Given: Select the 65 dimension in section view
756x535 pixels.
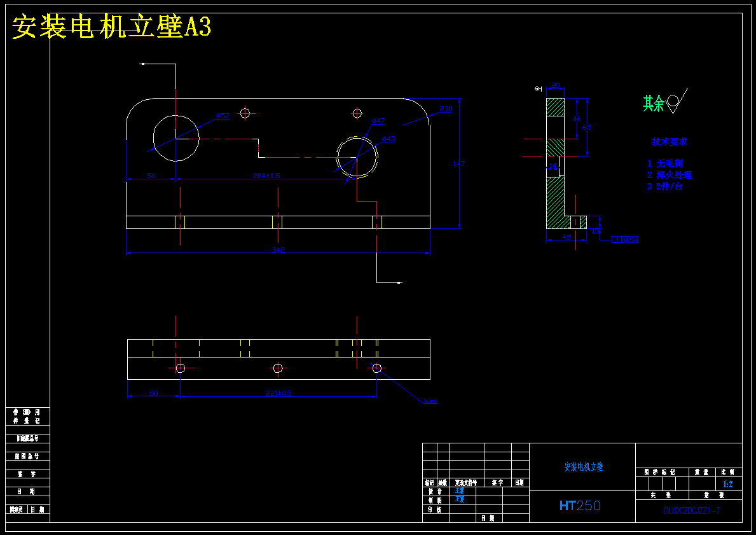Looking at the screenshot, I should [x=587, y=127].
